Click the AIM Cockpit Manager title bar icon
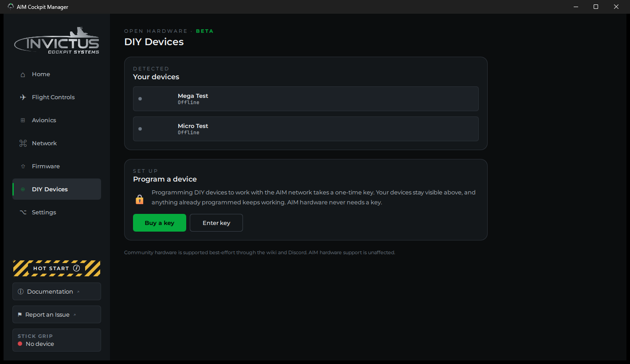 [x=11, y=7]
